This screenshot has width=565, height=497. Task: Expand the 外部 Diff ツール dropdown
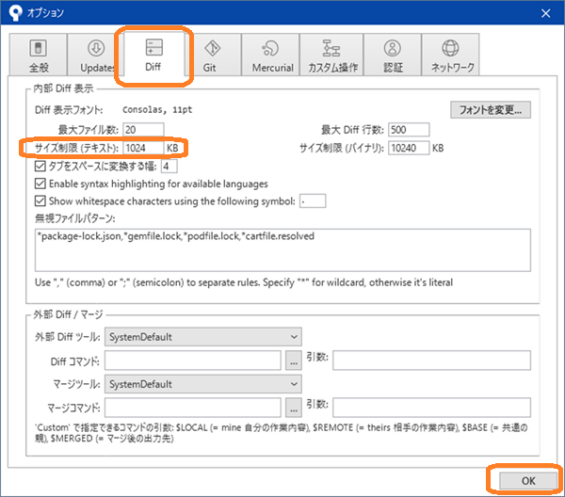point(203,337)
